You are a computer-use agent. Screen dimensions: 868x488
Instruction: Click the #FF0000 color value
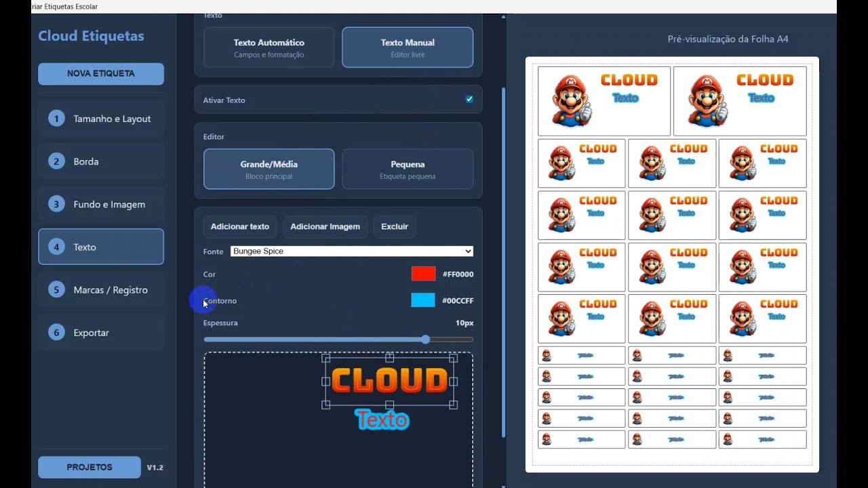click(x=458, y=274)
